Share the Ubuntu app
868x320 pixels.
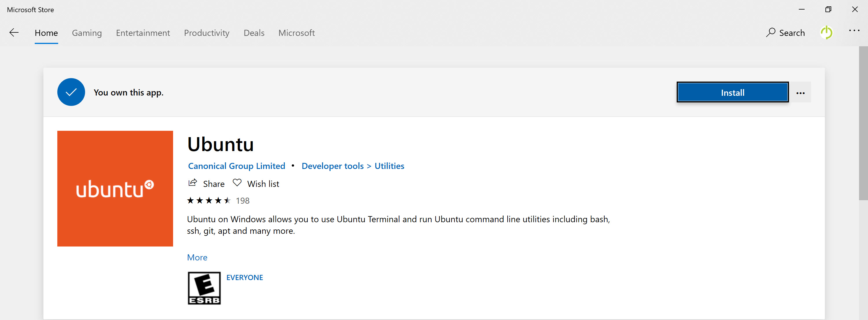click(x=206, y=183)
